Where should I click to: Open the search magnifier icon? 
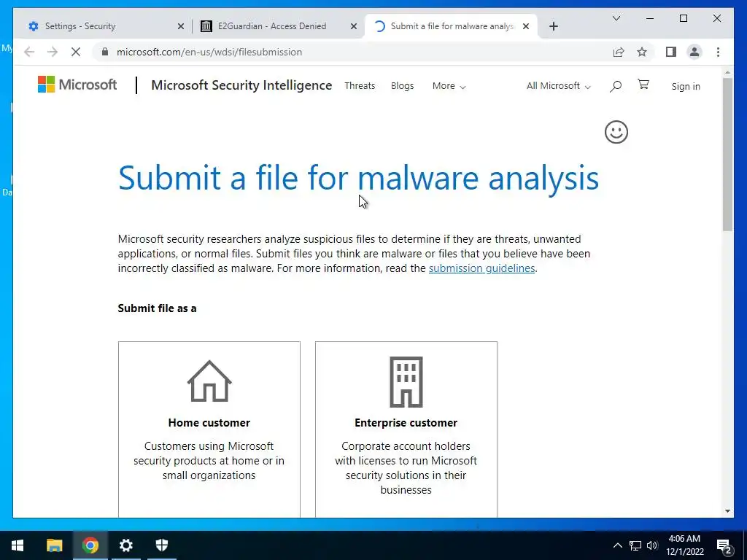click(x=616, y=86)
